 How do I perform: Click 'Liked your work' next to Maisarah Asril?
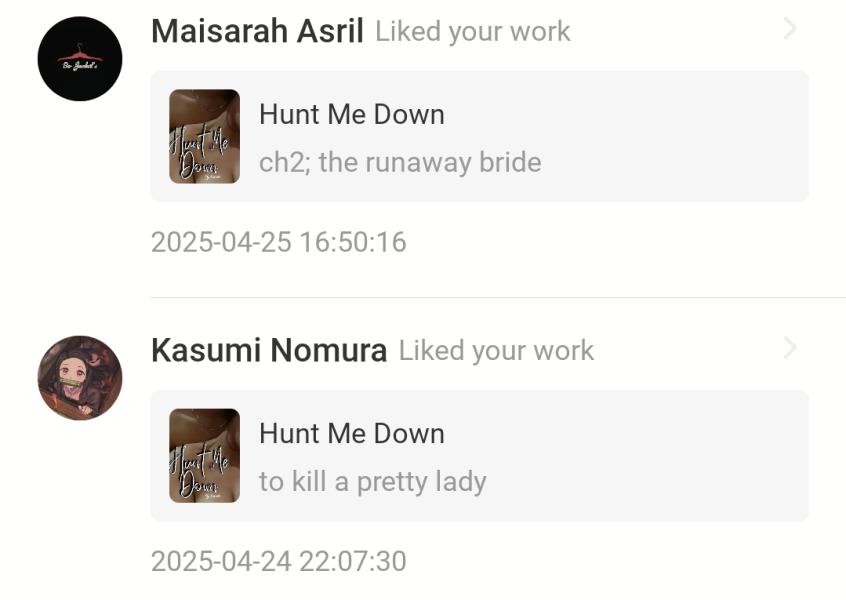(473, 31)
